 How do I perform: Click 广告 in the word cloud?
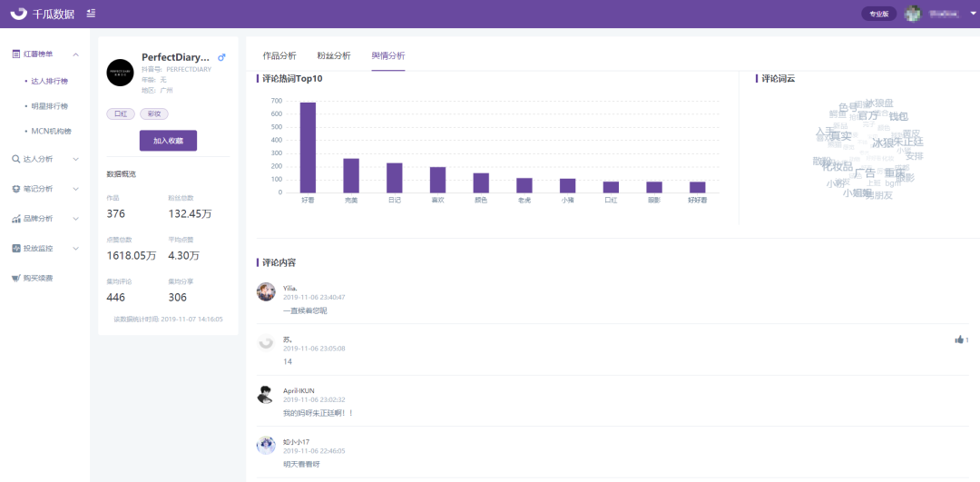[x=865, y=173]
